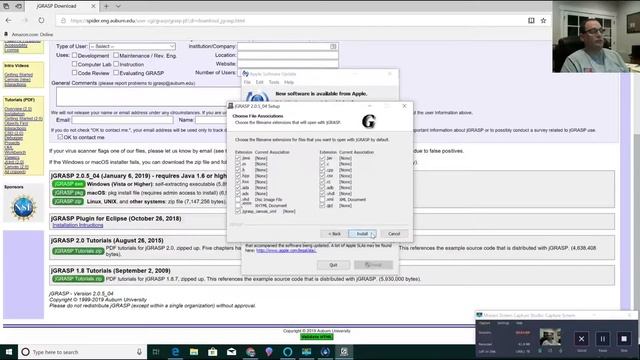This screenshot has height=360, width=640.
Task: Toggle the .jsv extension checkbox
Action: coord(322,158)
